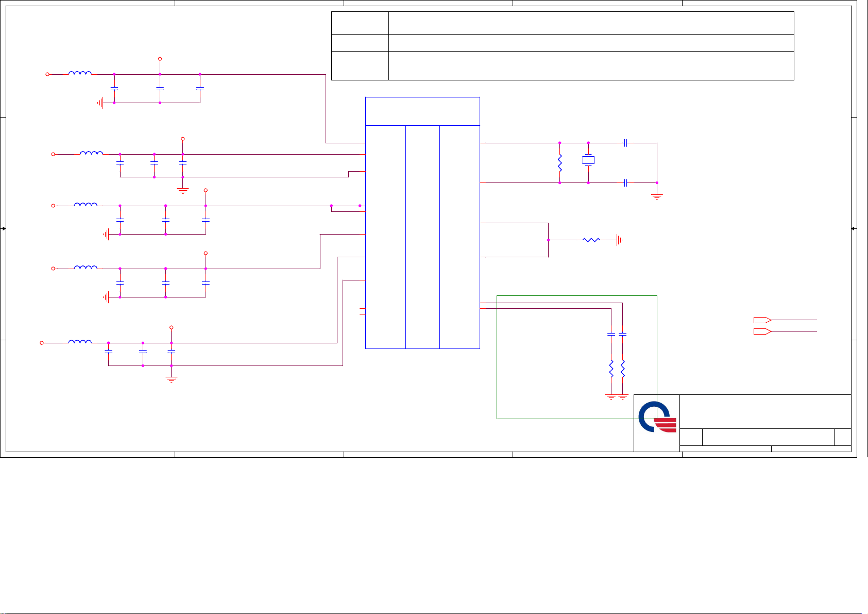Screen dimensions: 868x614
Task: Select the horizontal resistor tied to ground
Action: pos(591,240)
